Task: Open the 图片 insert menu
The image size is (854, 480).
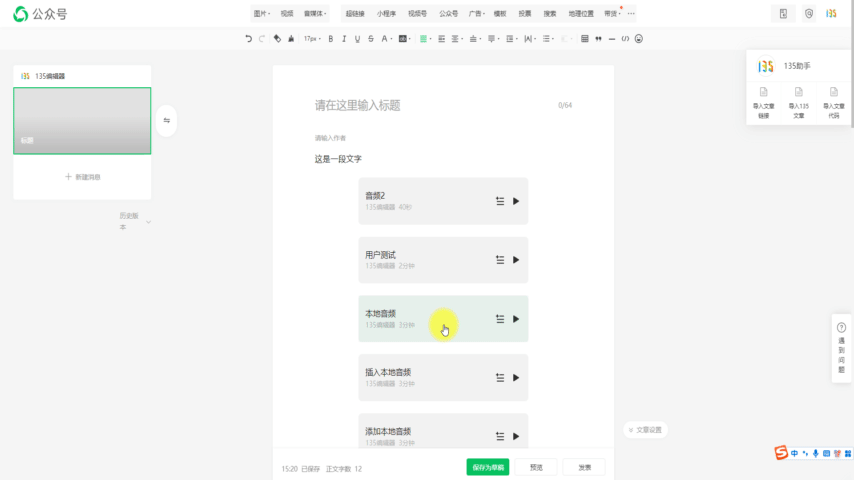Action: pos(262,14)
